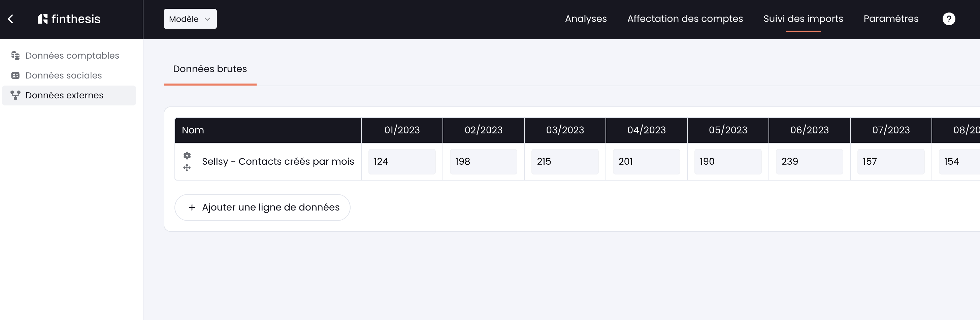Click the Nom column header
This screenshot has height=320, width=980.
(x=268, y=130)
